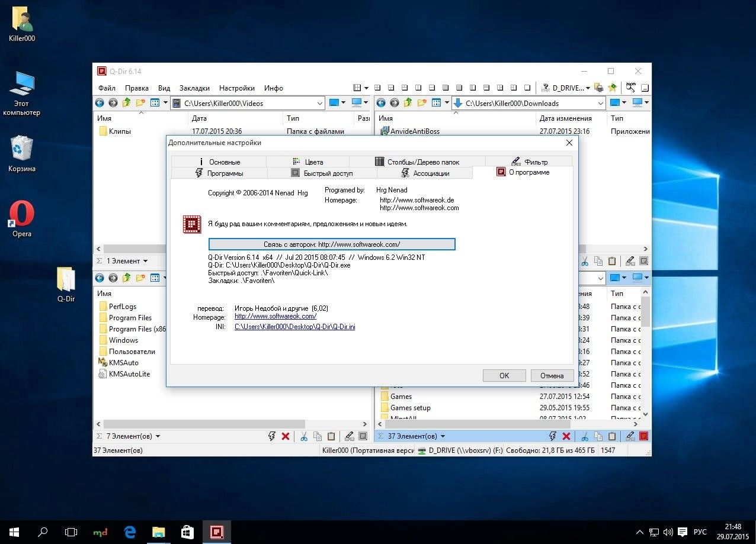Go forward in the Videos pane

pyautogui.click(x=113, y=102)
